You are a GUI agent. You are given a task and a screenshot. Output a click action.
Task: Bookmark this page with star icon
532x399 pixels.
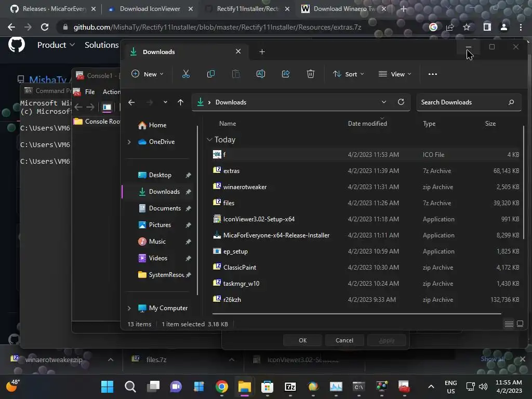click(467, 27)
